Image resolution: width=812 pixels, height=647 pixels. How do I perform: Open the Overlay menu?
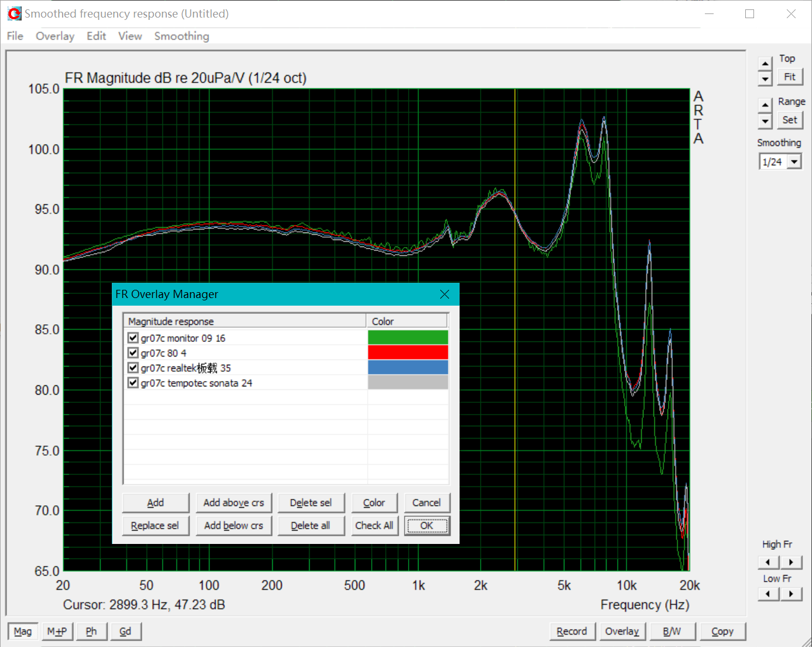click(54, 36)
